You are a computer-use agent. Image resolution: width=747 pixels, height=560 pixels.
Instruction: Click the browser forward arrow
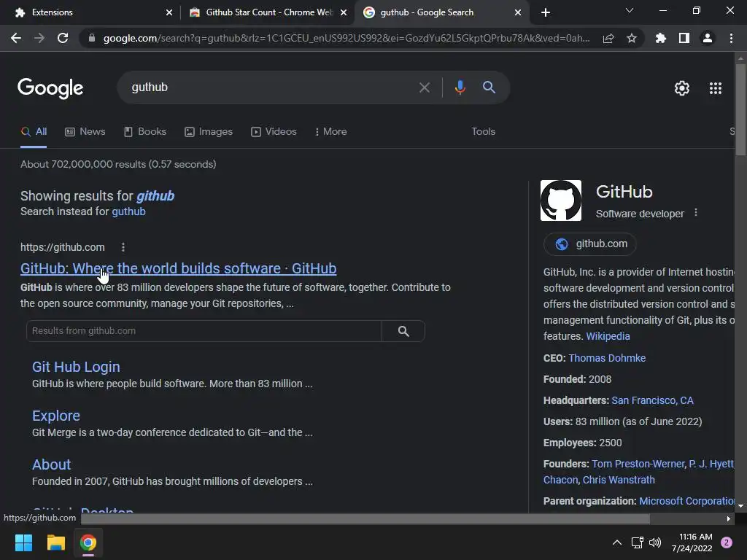click(x=39, y=38)
